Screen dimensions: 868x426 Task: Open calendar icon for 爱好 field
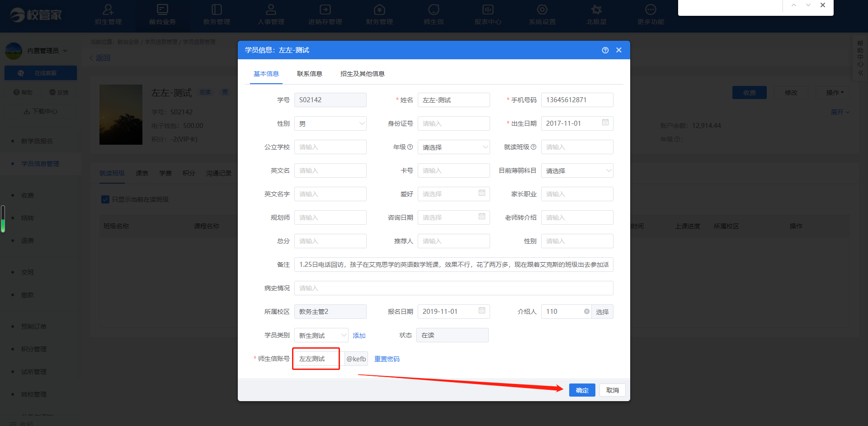point(482,193)
